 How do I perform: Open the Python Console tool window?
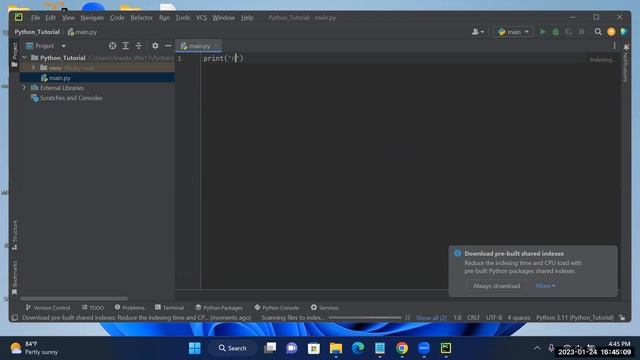[276, 308]
